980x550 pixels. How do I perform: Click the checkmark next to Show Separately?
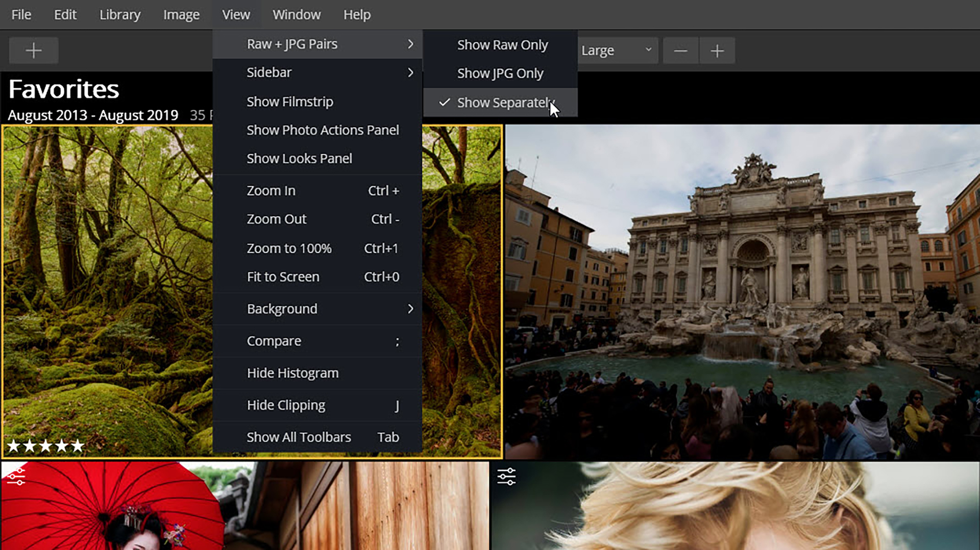[444, 102]
